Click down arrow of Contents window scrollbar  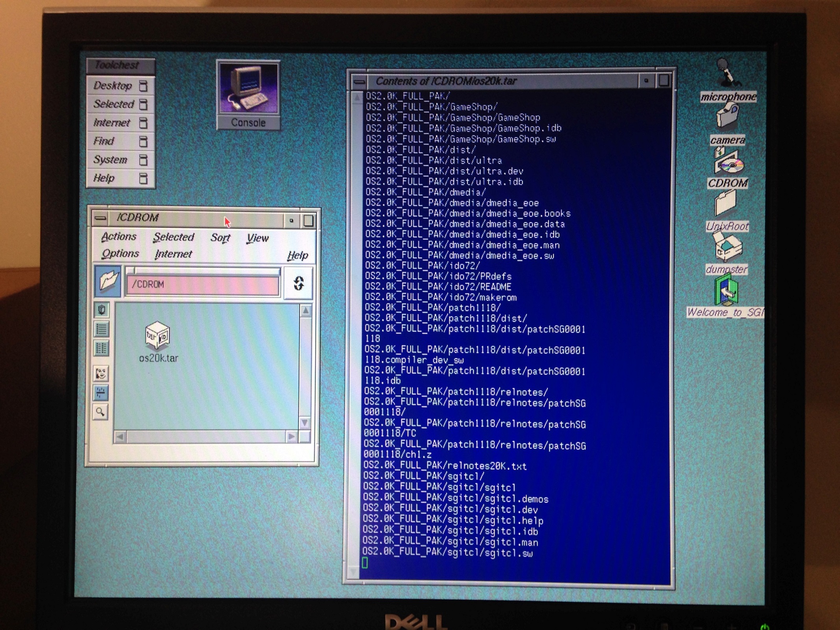click(353, 571)
